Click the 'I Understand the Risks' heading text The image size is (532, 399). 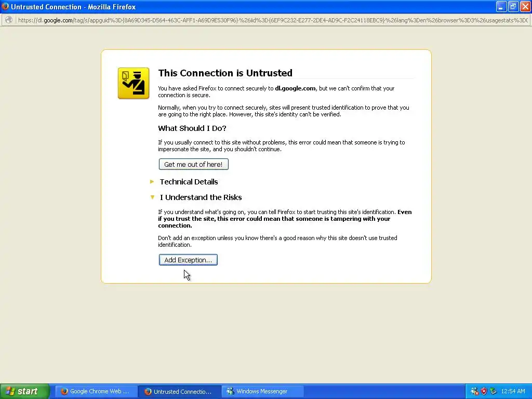tap(201, 197)
